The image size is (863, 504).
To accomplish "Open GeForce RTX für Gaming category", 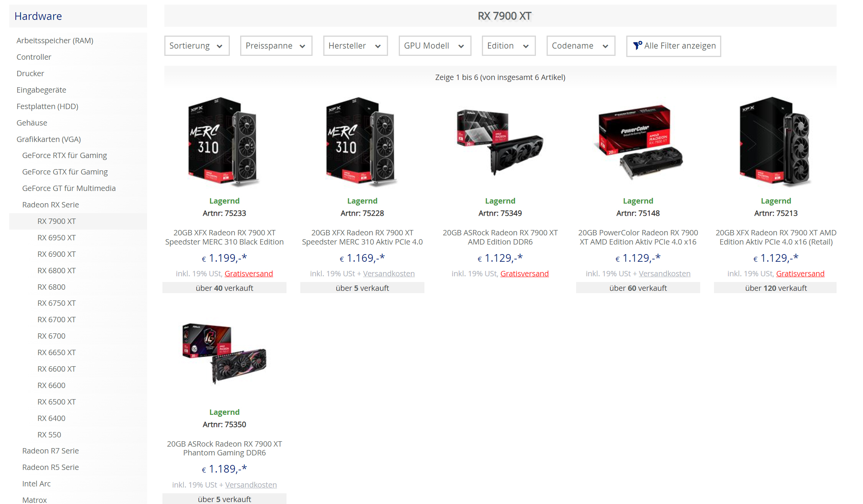I will pos(64,155).
